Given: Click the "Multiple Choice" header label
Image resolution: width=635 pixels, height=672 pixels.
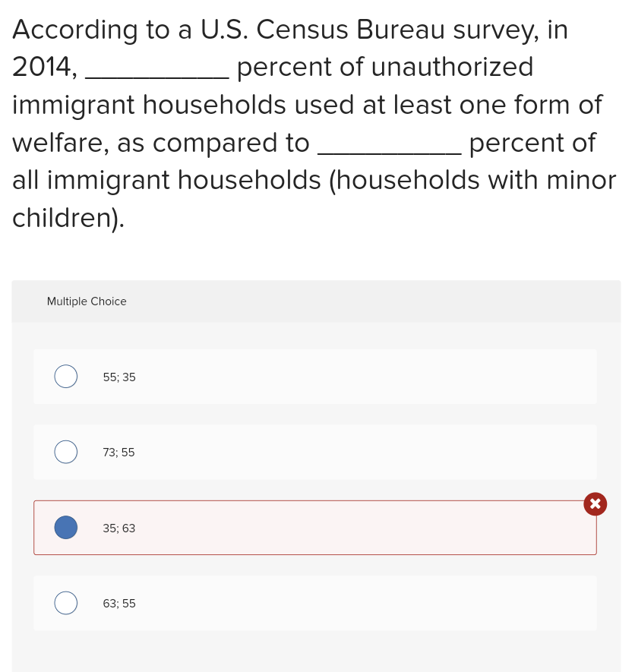Looking at the screenshot, I should [87, 301].
